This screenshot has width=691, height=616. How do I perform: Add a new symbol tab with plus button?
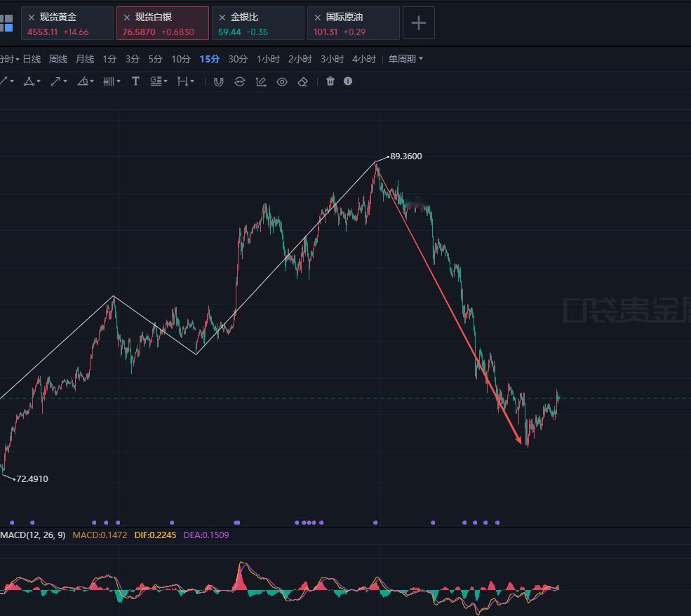click(x=419, y=23)
